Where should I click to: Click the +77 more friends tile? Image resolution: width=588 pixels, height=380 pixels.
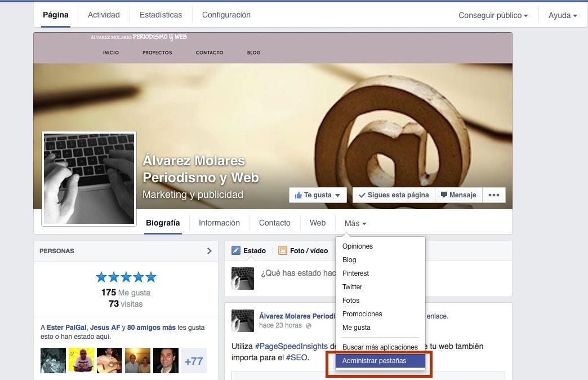click(193, 361)
